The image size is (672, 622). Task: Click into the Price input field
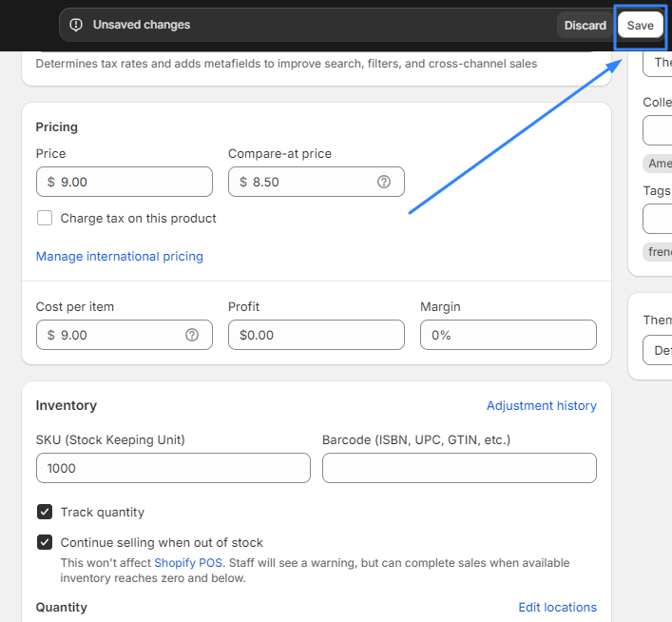(125, 182)
